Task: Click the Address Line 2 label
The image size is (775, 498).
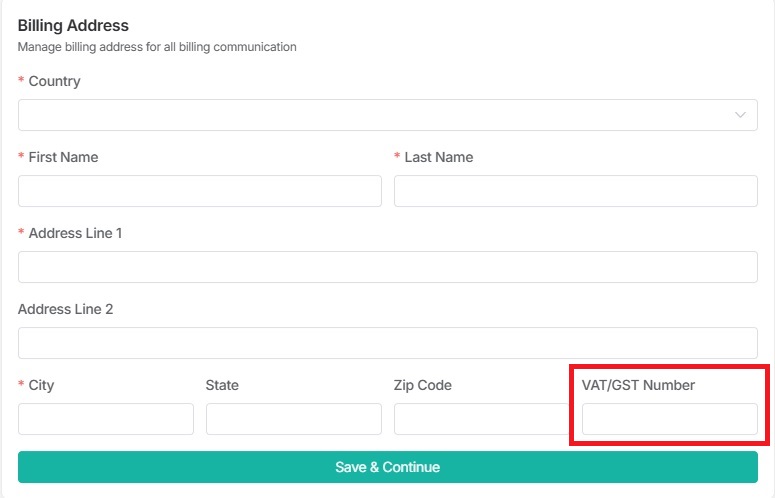Action: [x=65, y=309]
